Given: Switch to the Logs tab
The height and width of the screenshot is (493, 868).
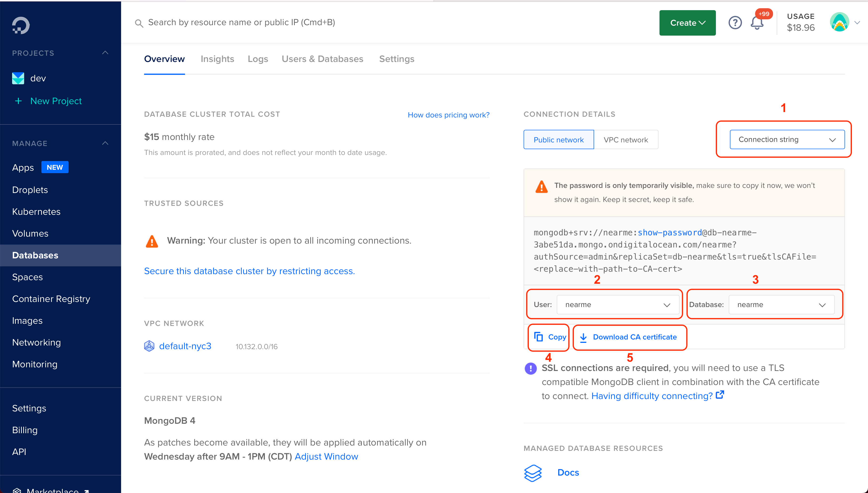Looking at the screenshot, I should click(x=258, y=59).
